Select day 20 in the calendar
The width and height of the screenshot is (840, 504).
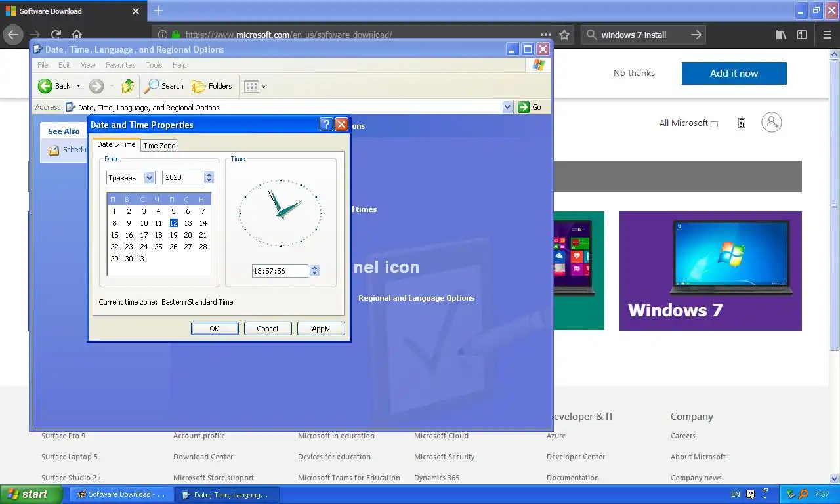(188, 235)
